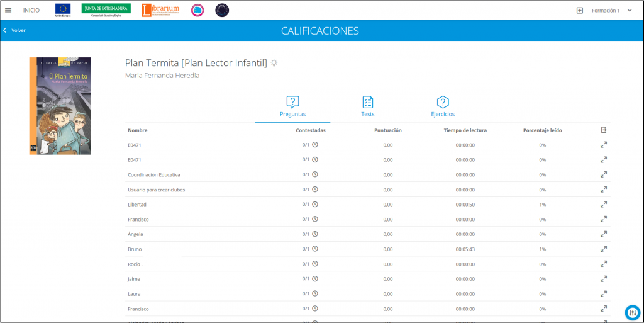
Task: Click the author María Fernanda Heredia
Action: tap(162, 76)
